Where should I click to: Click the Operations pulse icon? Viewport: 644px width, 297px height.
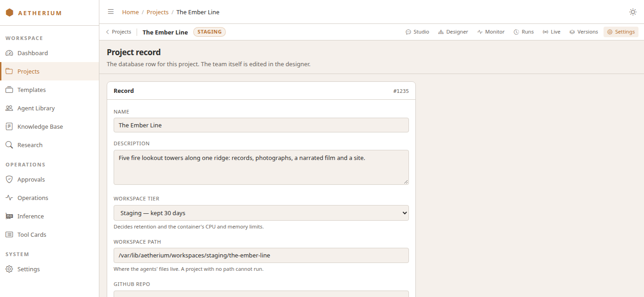pyautogui.click(x=9, y=198)
